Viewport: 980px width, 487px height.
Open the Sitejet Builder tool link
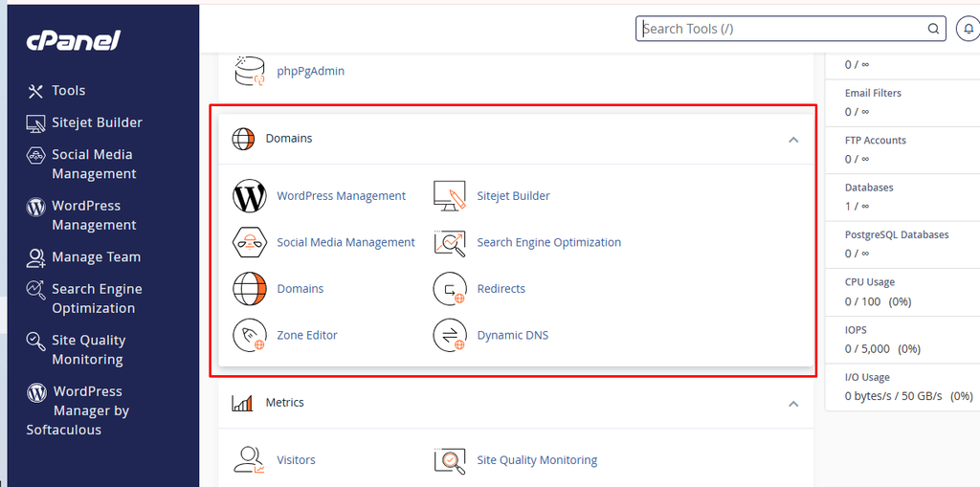tap(513, 196)
